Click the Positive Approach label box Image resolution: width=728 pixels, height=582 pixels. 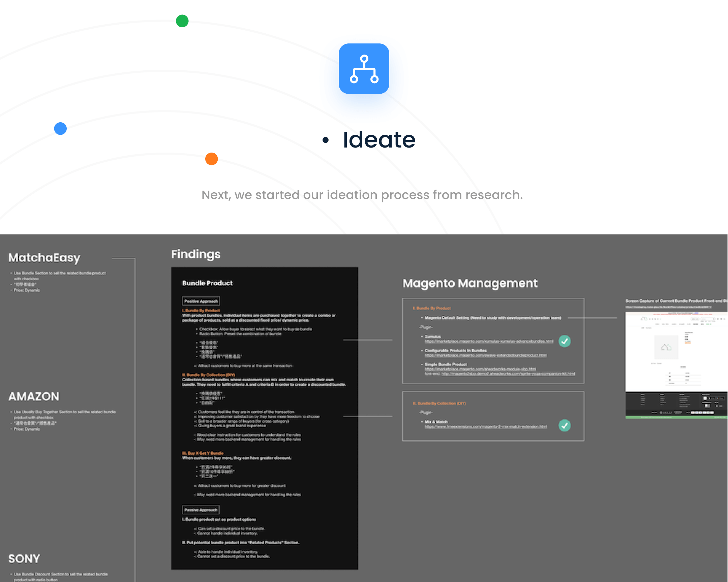[x=201, y=301]
